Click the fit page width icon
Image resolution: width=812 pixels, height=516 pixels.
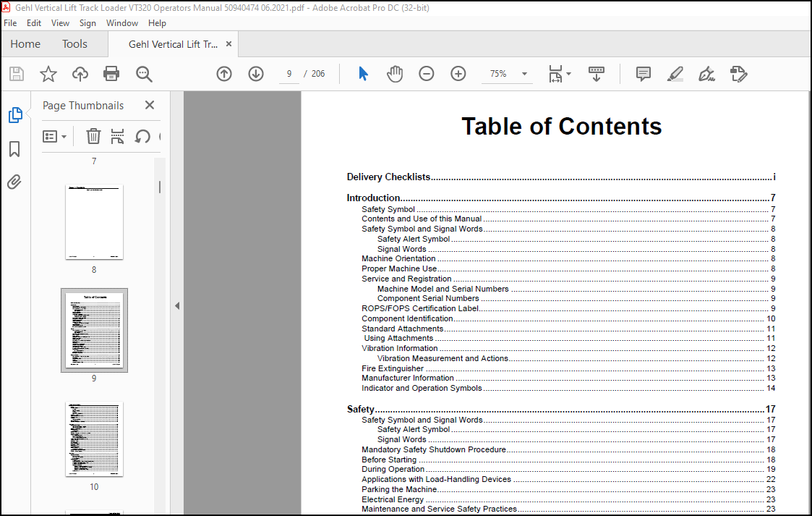coord(555,74)
